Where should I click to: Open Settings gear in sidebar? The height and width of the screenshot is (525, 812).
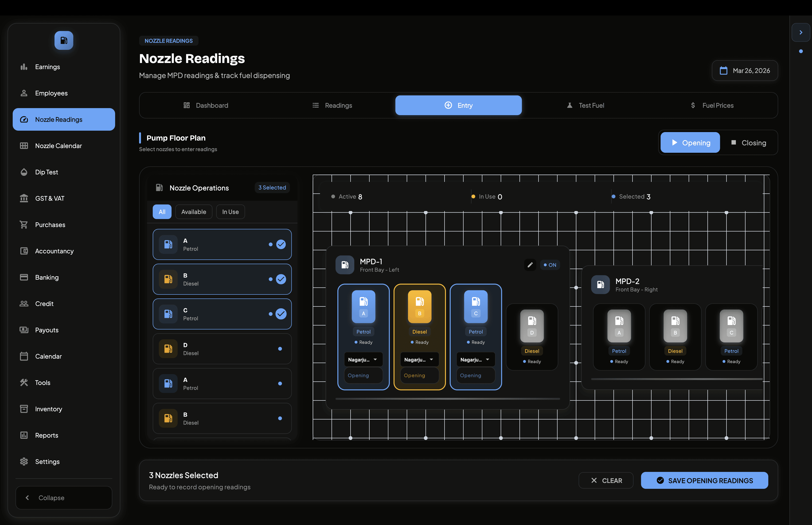[24, 461]
